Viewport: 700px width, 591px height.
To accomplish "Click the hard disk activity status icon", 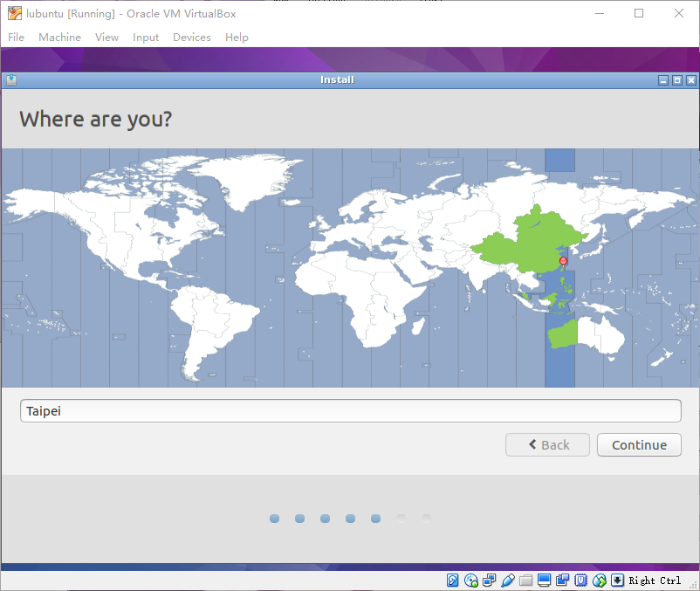I will point(453,581).
